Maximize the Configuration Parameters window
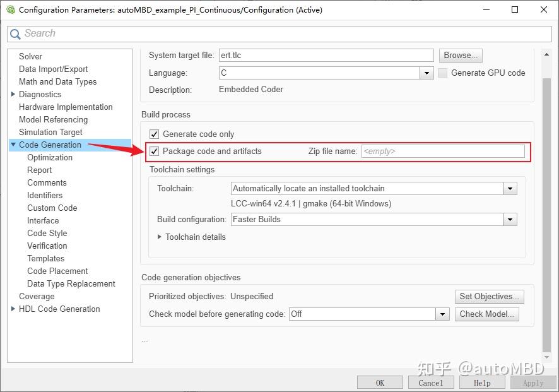Image resolution: width=559 pixels, height=392 pixels. pos(515,9)
